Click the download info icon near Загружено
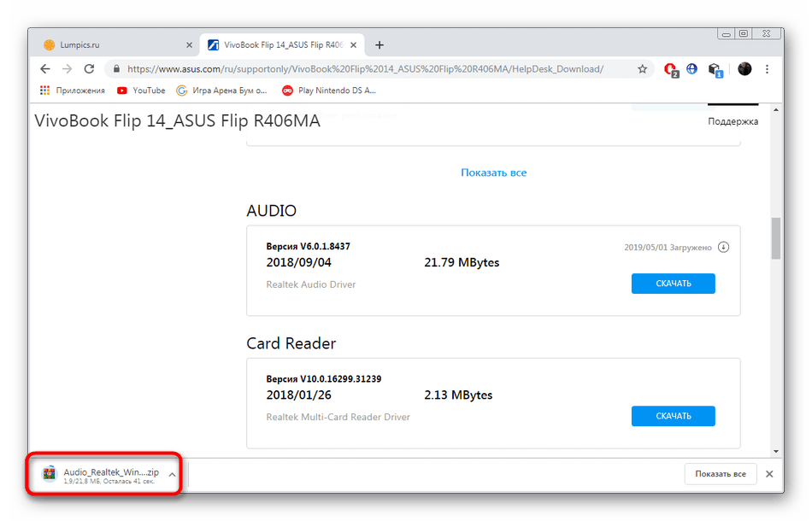The image size is (812, 521). pos(723,247)
